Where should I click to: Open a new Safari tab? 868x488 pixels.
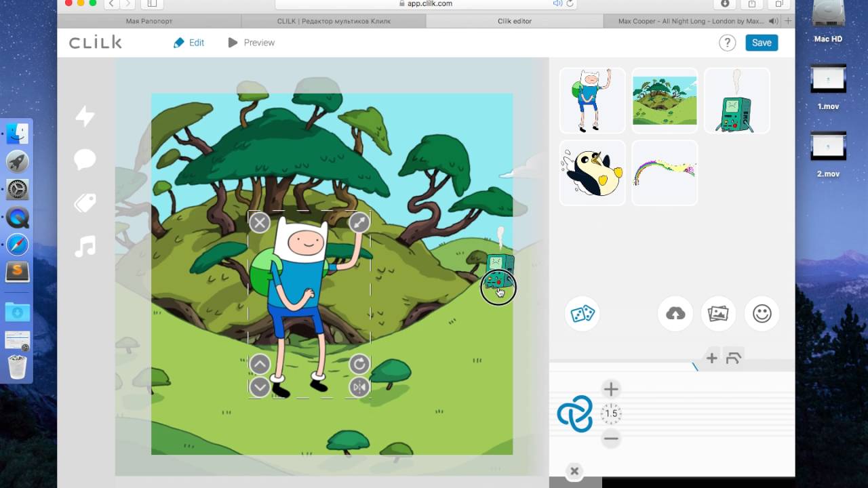[788, 21]
